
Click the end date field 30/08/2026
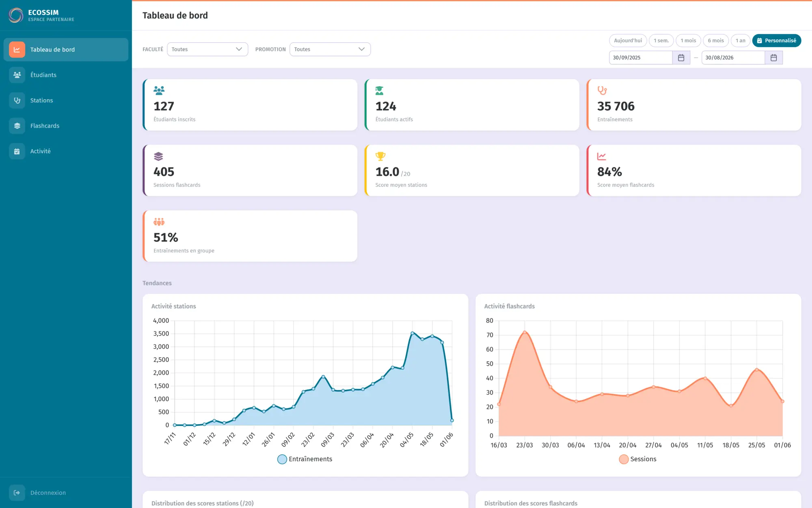point(733,58)
